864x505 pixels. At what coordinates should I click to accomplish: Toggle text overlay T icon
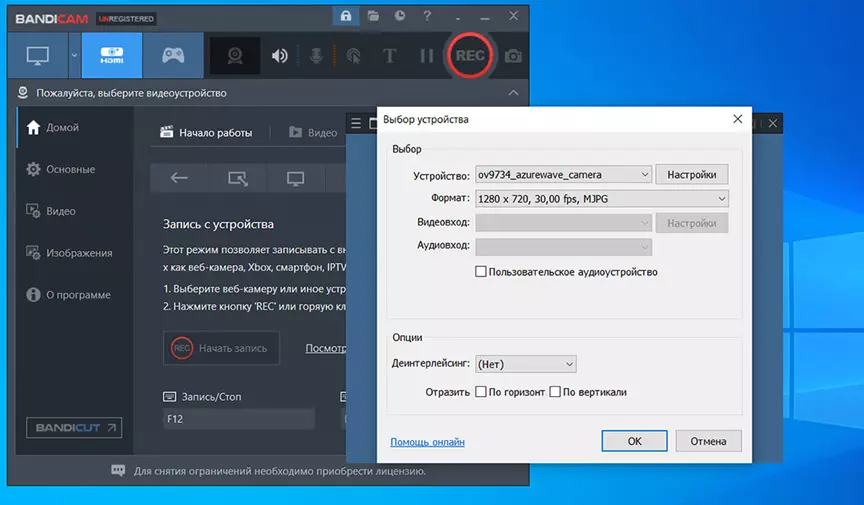tap(390, 56)
